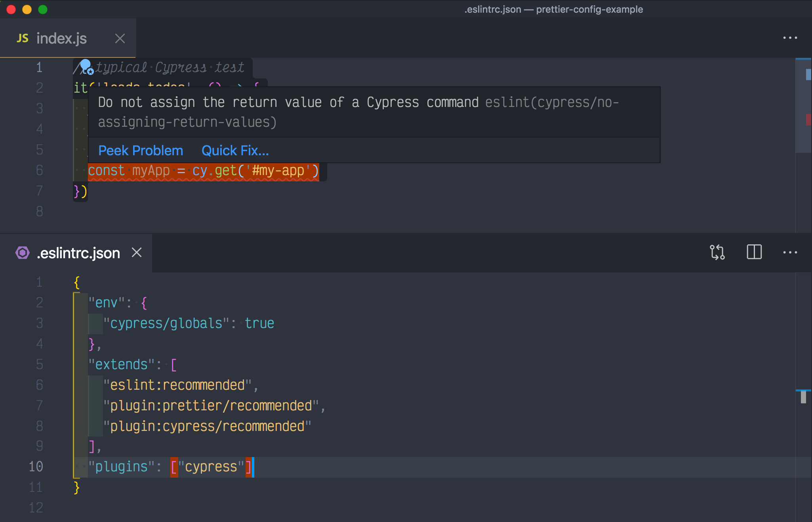Split the .eslintrc.json editor

coord(754,252)
